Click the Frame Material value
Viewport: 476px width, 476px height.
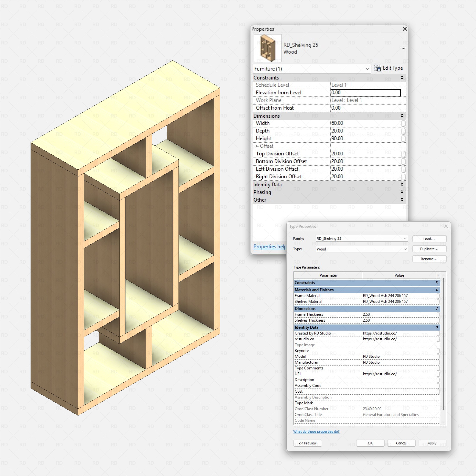click(399, 296)
